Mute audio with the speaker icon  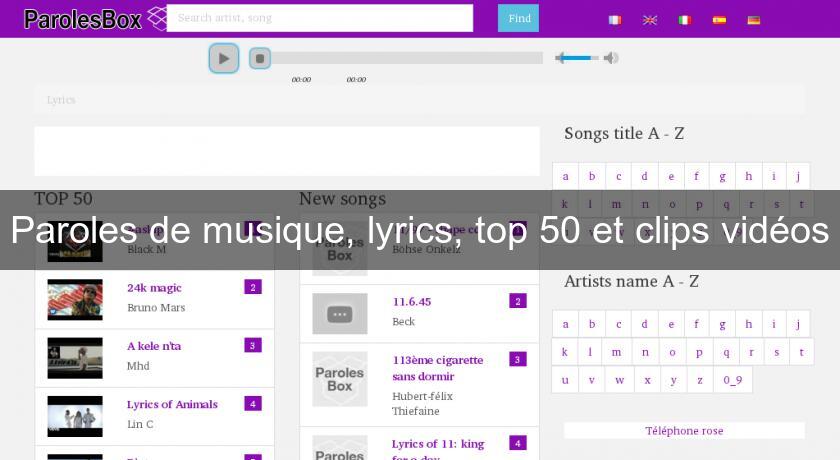pyautogui.click(x=611, y=57)
